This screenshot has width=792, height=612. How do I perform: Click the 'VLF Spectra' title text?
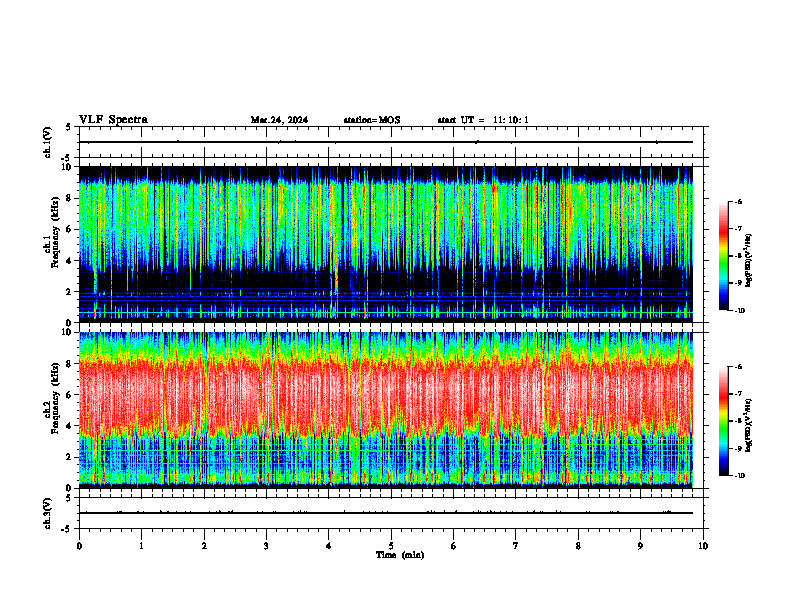tap(114, 120)
